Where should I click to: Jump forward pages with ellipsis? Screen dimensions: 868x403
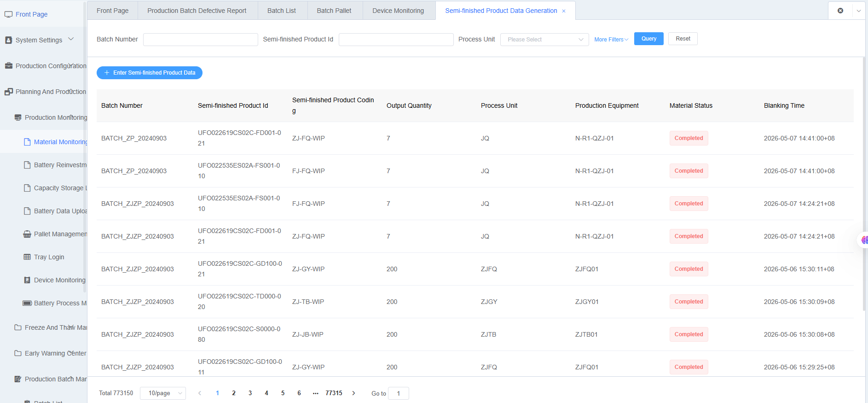point(315,393)
